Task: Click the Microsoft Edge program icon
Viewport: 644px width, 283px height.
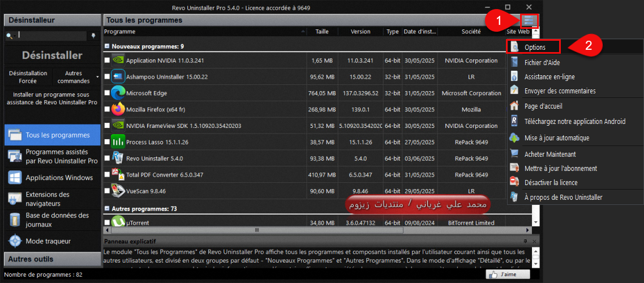Action: tap(118, 93)
